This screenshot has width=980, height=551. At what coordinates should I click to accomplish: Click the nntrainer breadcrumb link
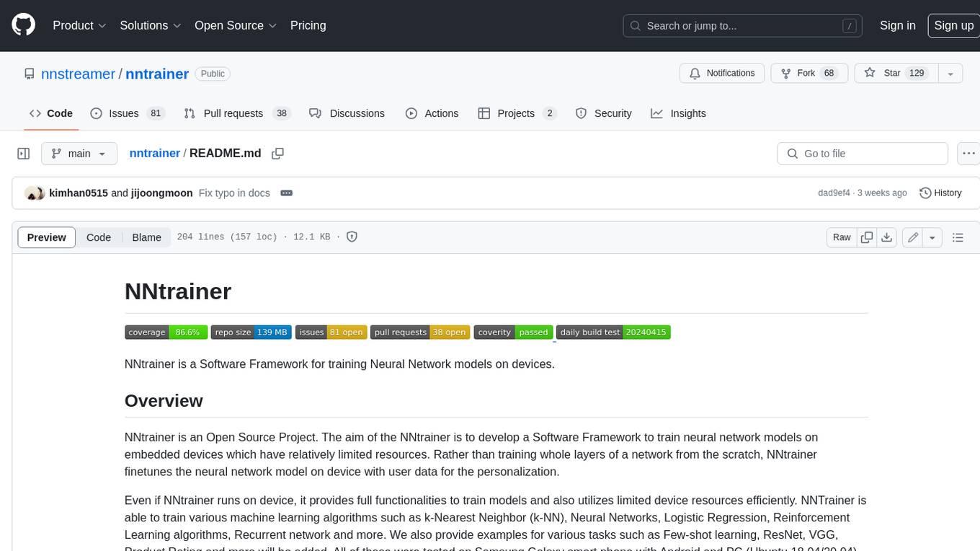coord(154,154)
